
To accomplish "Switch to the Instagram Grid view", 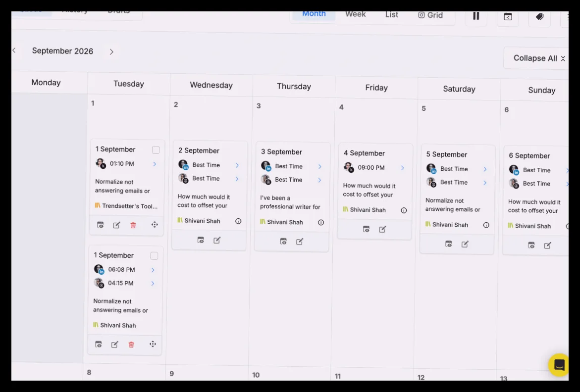I will [430, 15].
